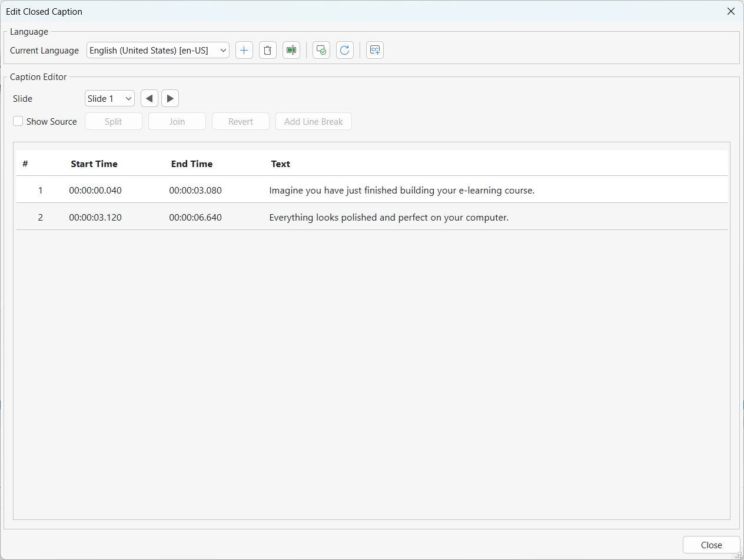Go to the next slide with right arrow
Screen dimensions: 744x560
click(x=170, y=98)
